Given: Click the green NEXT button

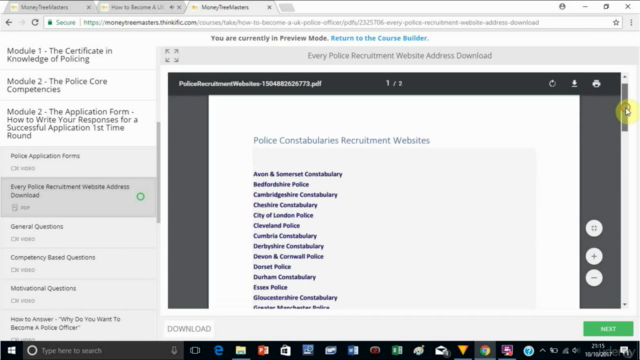Looking at the screenshot, I should point(608,329).
